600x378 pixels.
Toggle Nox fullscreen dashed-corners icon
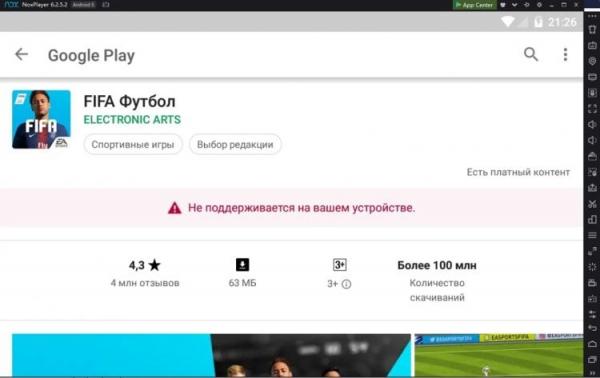pyautogui.click(x=592, y=109)
